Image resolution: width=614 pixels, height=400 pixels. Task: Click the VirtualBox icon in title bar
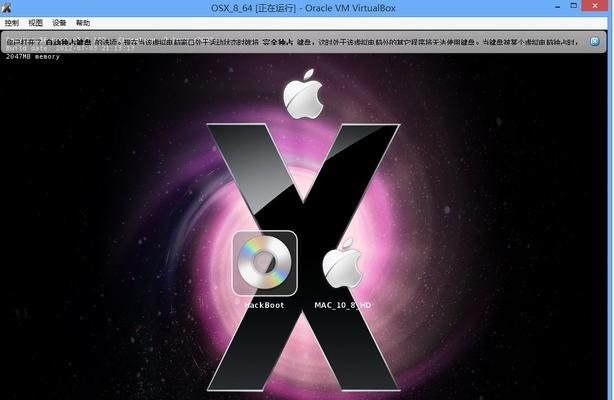click(7, 7)
